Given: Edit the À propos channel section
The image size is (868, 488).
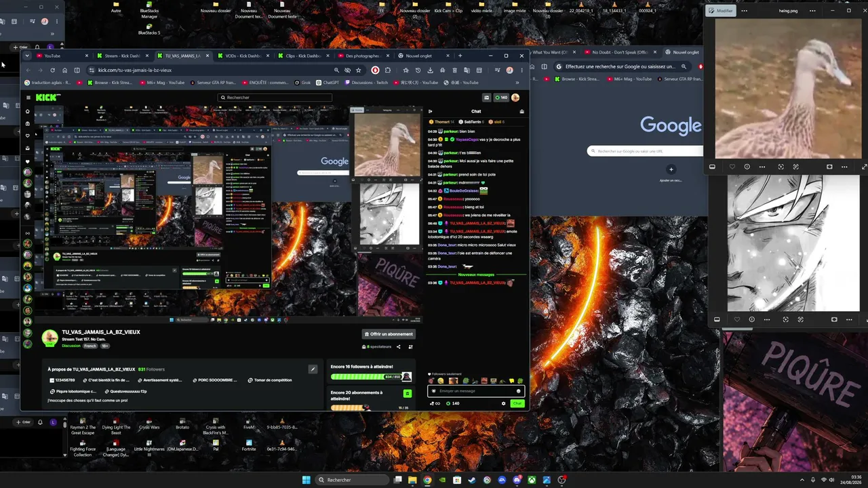Looking at the screenshot, I should pos(313,369).
